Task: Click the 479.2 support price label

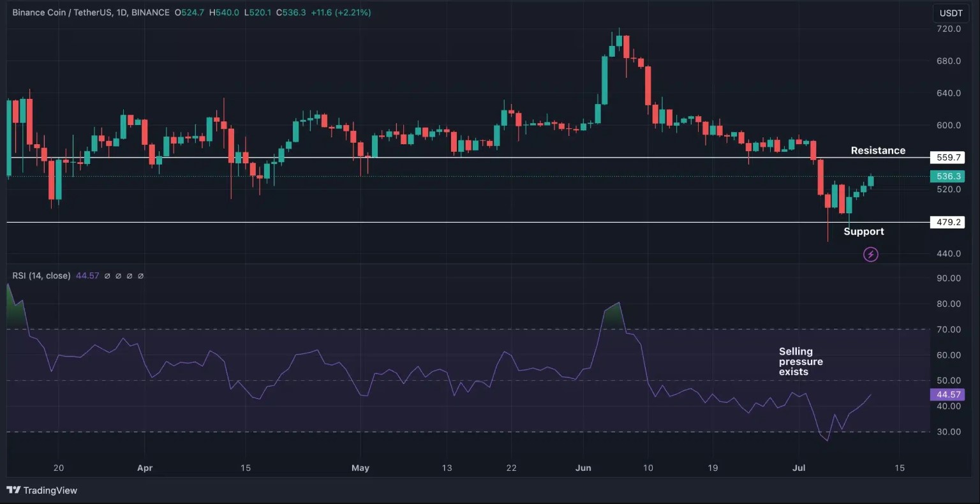Action: pyautogui.click(x=948, y=222)
